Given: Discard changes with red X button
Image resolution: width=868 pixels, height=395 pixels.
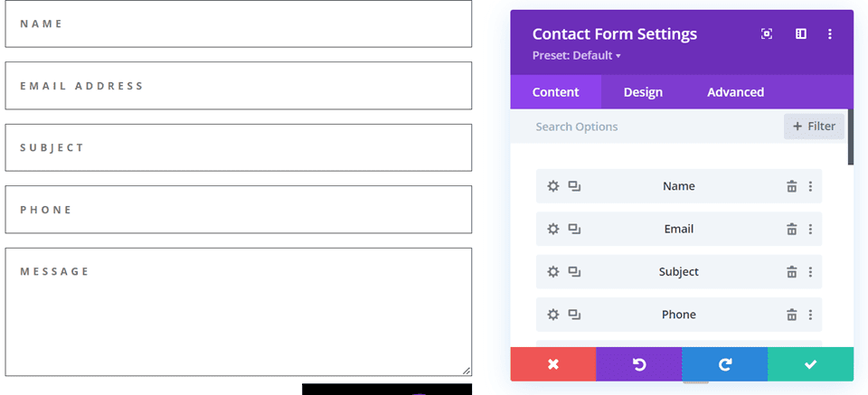Looking at the screenshot, I should pos(553,364).
